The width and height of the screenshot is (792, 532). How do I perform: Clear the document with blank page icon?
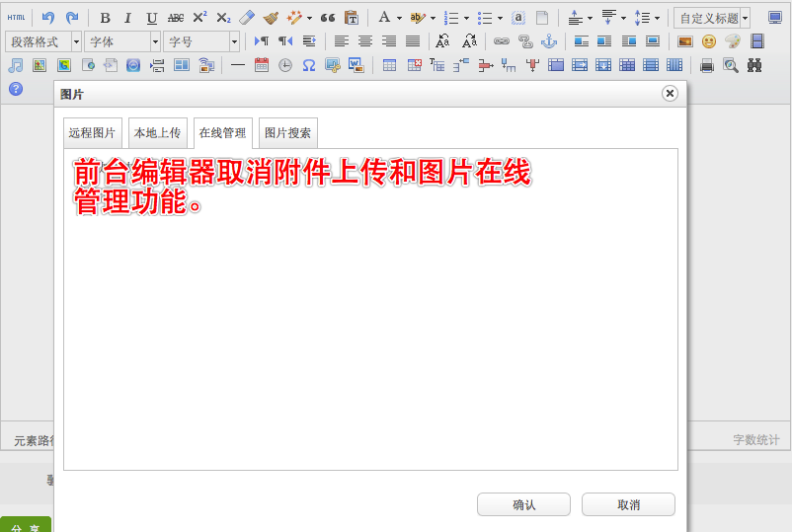pyautogui.click(x=542, y=18)
